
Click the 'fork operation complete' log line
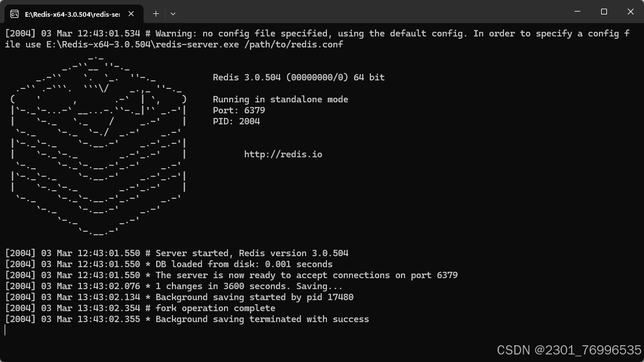tap(140, 308)
